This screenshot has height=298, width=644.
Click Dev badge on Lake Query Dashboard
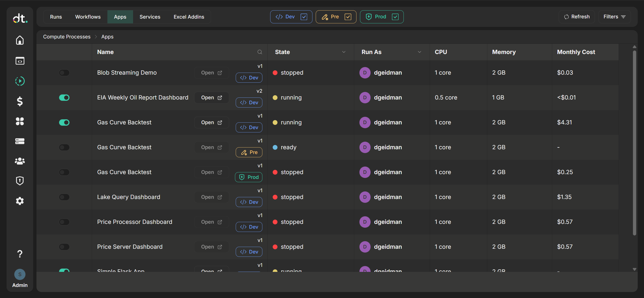[x=249, y=202]
